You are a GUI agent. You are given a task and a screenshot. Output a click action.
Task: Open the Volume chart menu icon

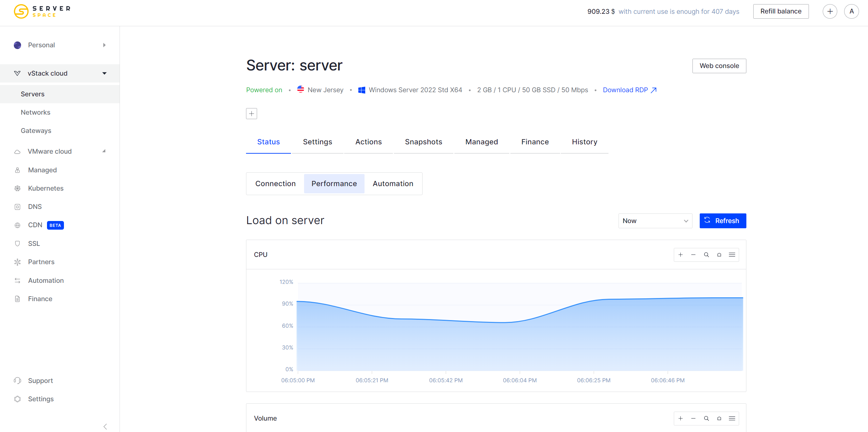pos(732,418)
